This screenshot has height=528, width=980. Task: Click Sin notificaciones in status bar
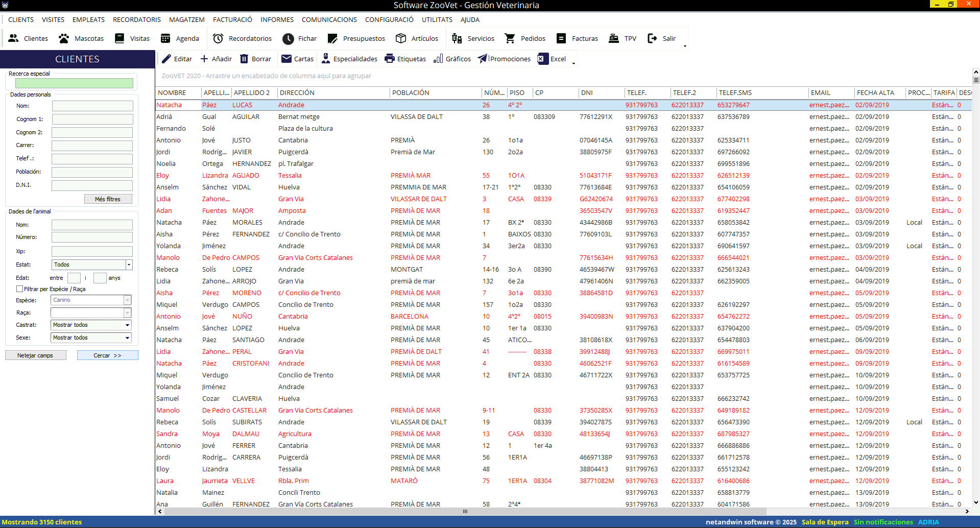pos(883,522)
